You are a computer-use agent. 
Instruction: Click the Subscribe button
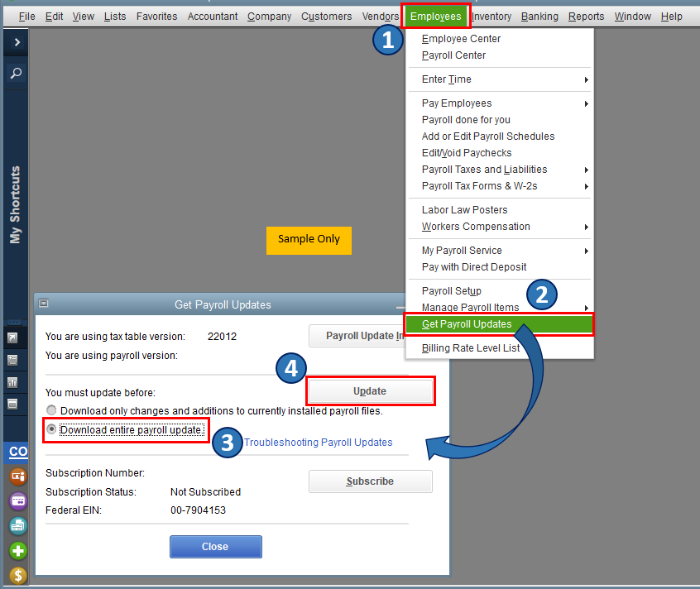370,481
